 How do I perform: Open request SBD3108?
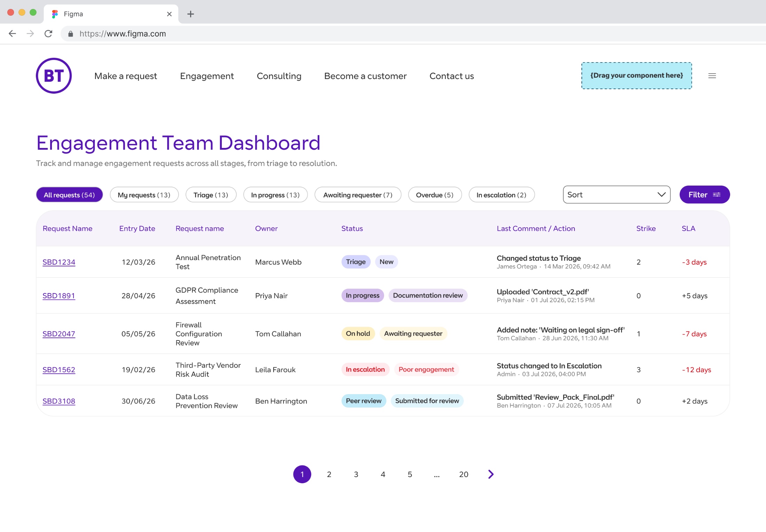[59, 401]
